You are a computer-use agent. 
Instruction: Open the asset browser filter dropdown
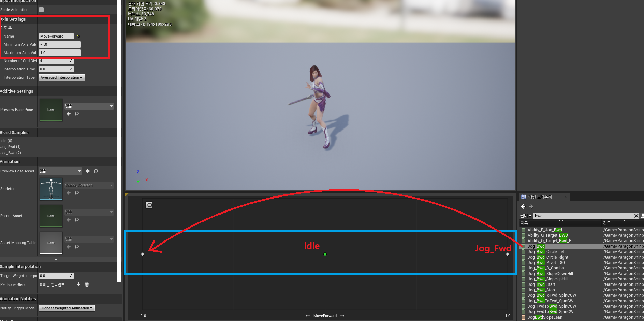(526, 216)
